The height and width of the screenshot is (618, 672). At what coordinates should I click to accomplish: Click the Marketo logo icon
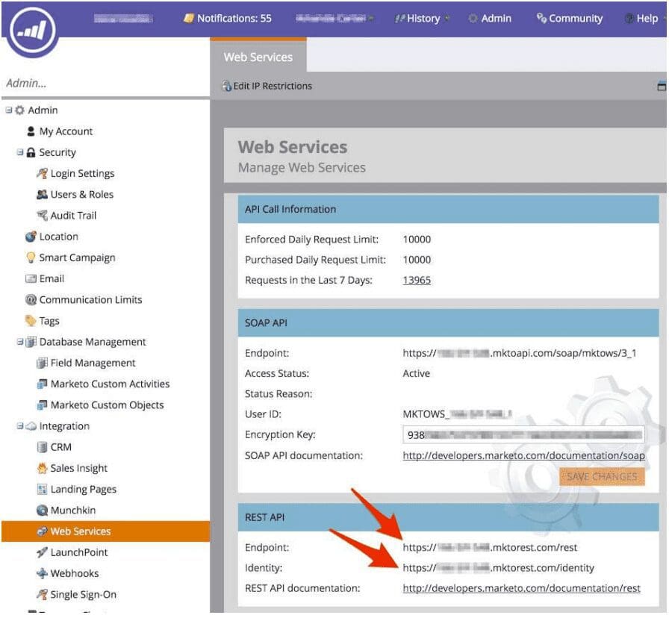pos(33,30)
